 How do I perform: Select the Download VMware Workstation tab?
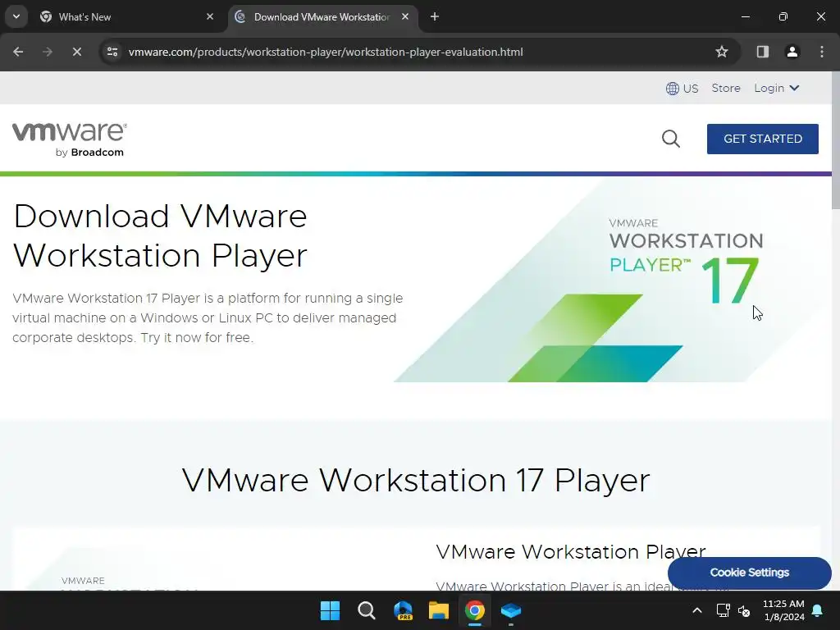[322, 17]
